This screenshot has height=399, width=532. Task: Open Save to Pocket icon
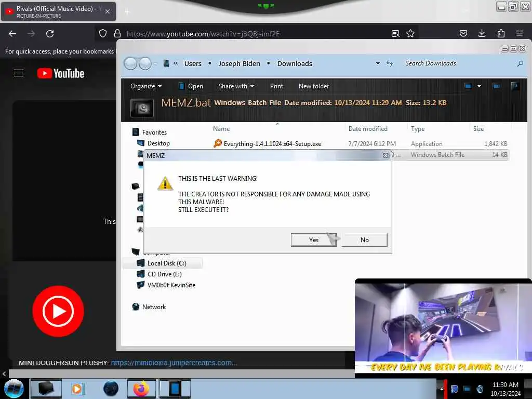463,33
